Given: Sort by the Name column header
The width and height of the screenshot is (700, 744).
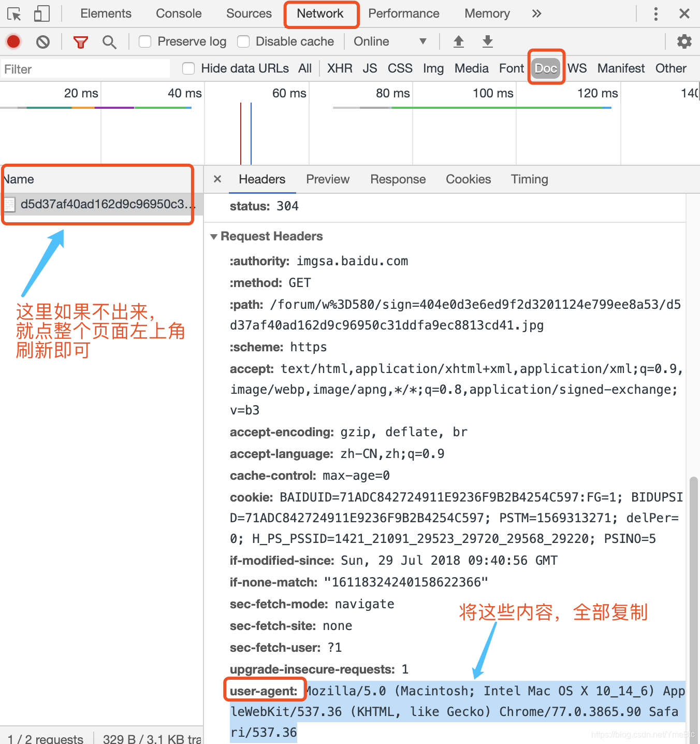Looking at the screenshot, I should click(x=101, y=179).
